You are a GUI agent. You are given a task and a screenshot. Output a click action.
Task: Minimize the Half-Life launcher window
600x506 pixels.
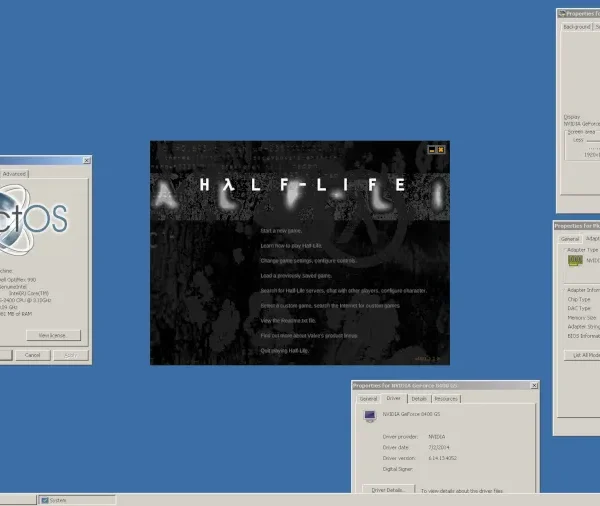coord(432,150)
